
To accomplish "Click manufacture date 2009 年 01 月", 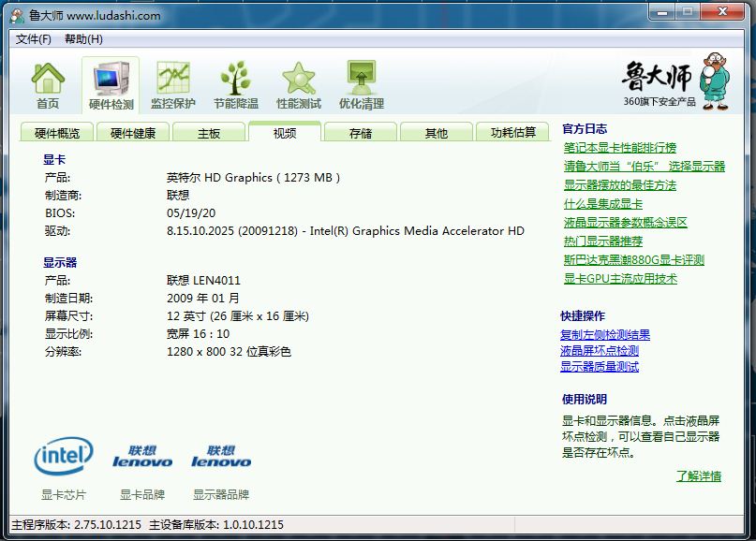I will coord(203,299).
